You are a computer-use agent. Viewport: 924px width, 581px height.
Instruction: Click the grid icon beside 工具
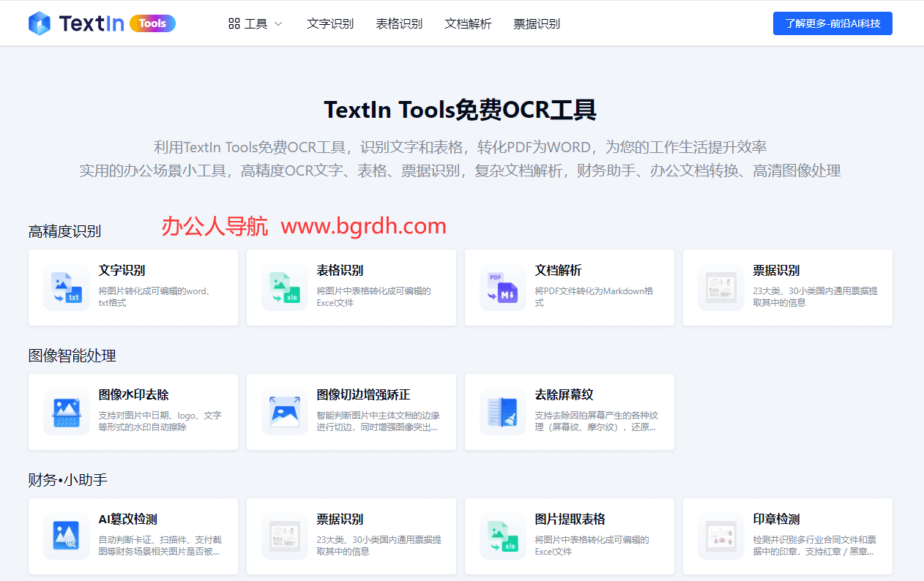point(233,23)
